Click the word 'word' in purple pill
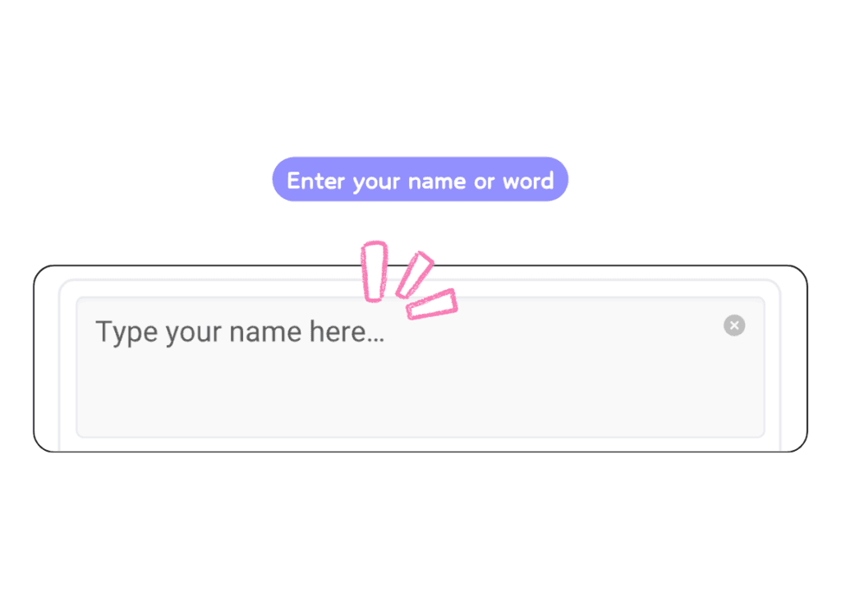Screen dimensions: 841x616 (528, 181)
